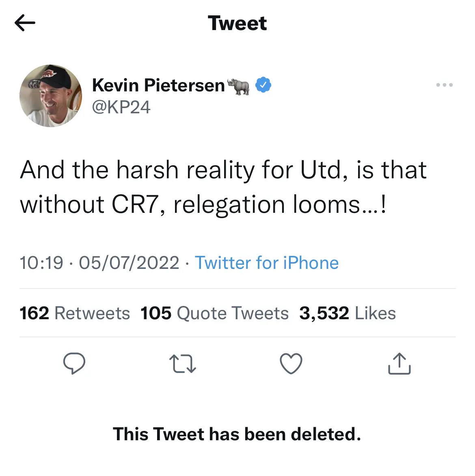Click the 05/07/2022 date
Image resolution: width=475 pixels, height=476 pixels.
click(129, 263)
